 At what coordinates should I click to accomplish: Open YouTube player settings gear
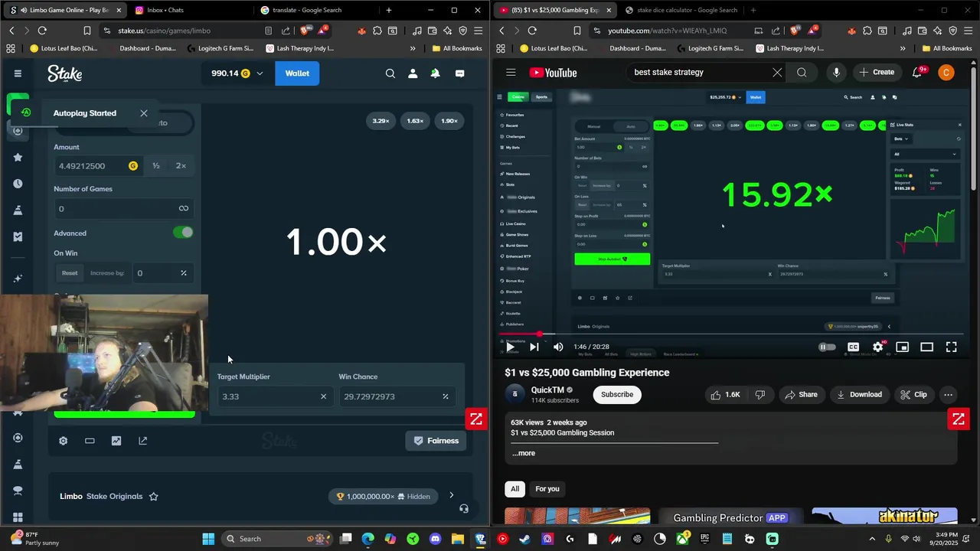878,347
